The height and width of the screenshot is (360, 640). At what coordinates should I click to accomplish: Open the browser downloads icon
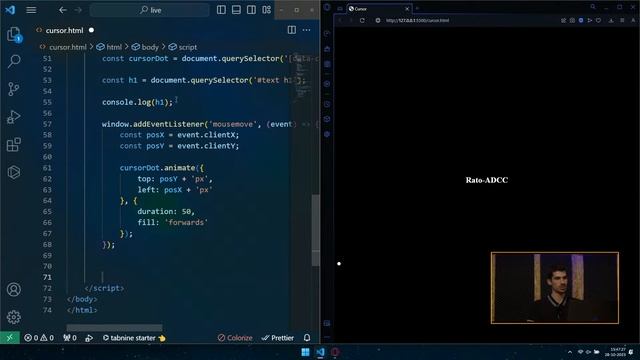coord(611,20)
